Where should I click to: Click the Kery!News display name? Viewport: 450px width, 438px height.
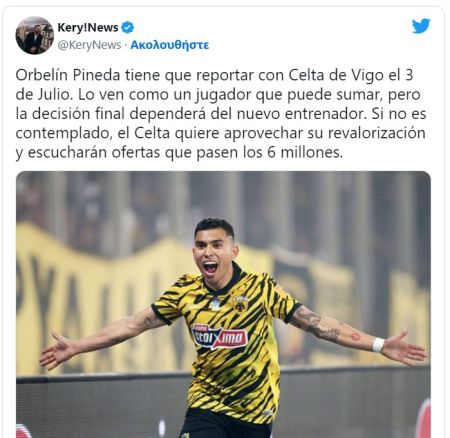click(x=88, y=27)
